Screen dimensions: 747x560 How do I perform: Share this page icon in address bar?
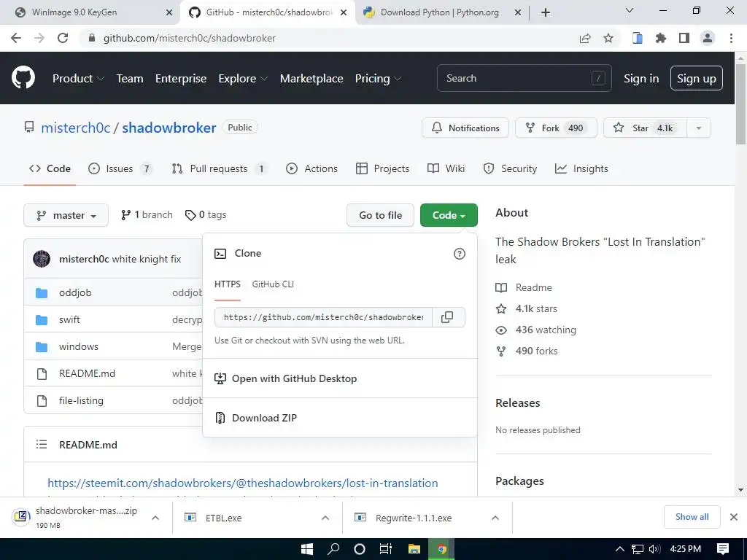click(x=585, y=38)
